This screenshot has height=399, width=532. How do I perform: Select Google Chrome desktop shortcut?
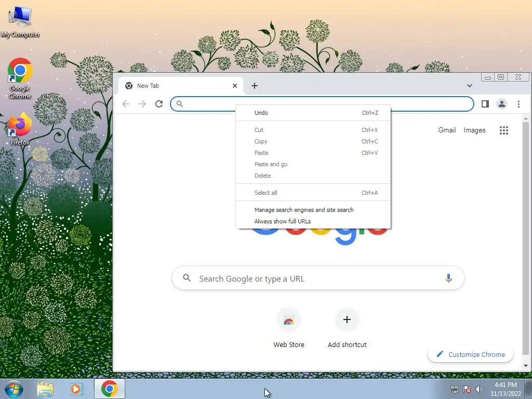coord(20,78)
